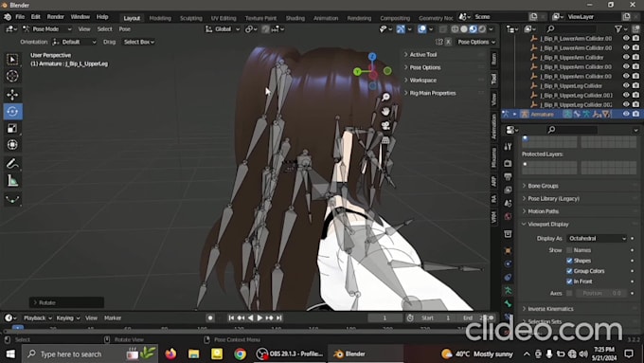Image resolution: width=644 pixels, height=363 pixels.
Task: Click the current frame number field
Action: point(385,318)
